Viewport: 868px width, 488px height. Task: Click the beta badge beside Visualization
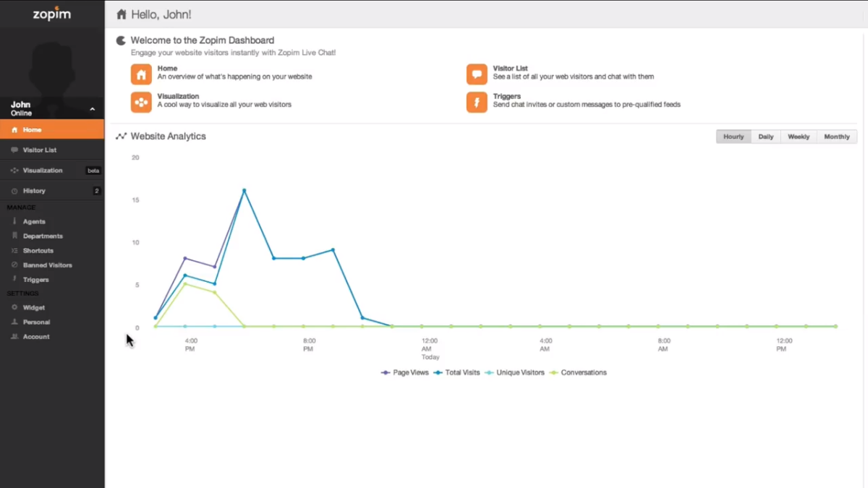tap(93, 171)
